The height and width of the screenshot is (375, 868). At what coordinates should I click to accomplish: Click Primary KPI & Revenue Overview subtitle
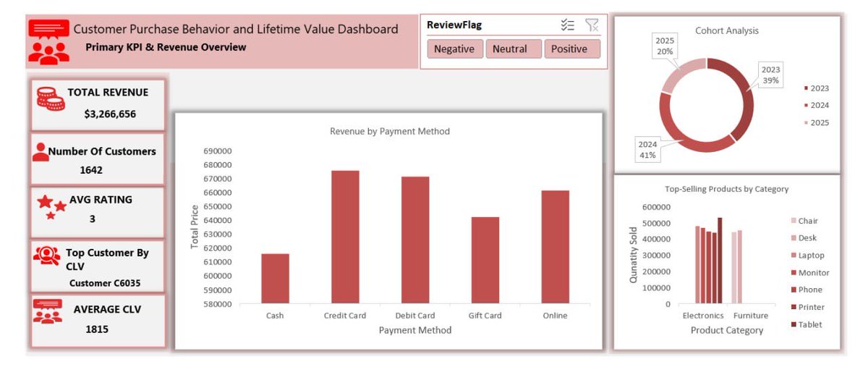coord(166,47)
